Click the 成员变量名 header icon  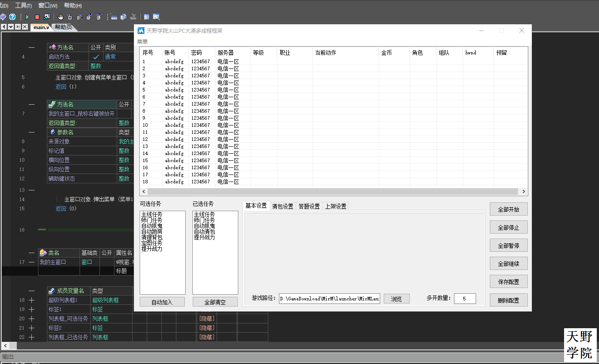tap(52, 291)
